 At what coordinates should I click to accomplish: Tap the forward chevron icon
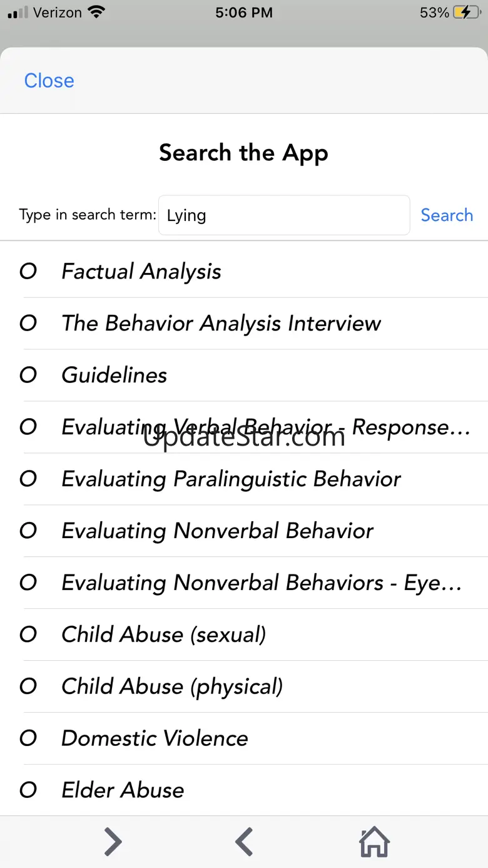coord(113,842)
